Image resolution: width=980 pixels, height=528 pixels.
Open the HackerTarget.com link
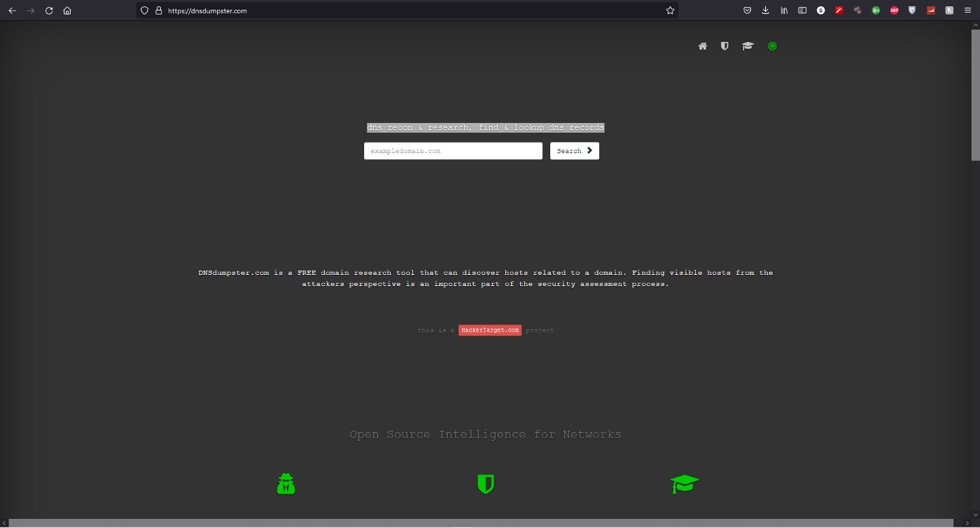[x=490, y=330]
